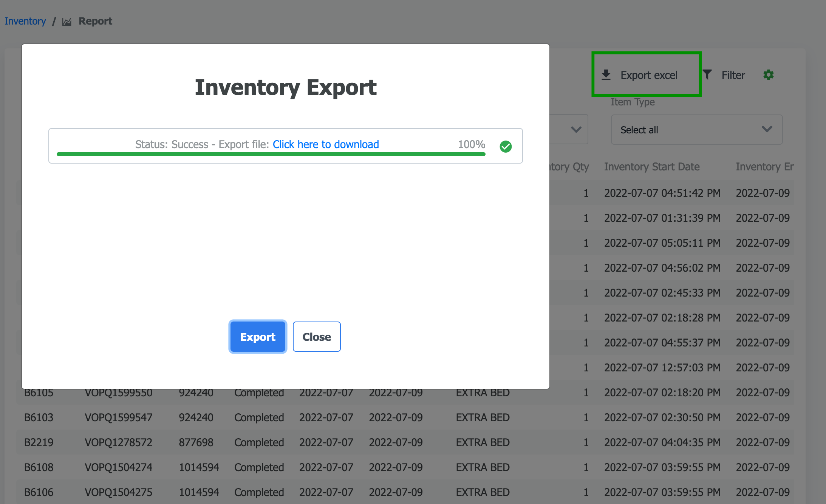Image resolution: width=826 pixels, height=504 pixels.
Task: Click chevron of Item Type dropdown
Action: (x=767, y=129)
